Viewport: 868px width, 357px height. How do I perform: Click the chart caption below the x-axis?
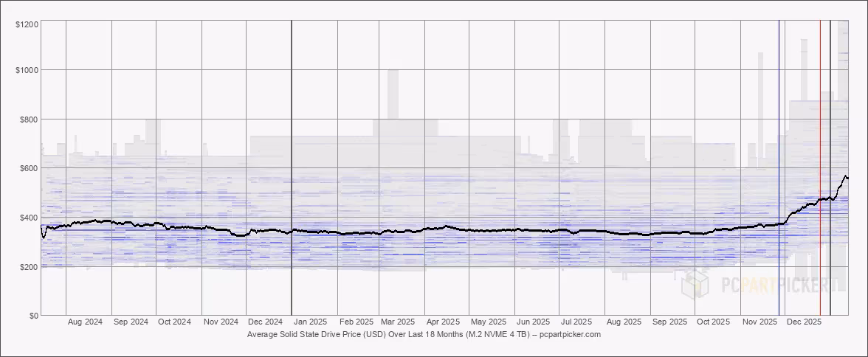coord(424,334)
